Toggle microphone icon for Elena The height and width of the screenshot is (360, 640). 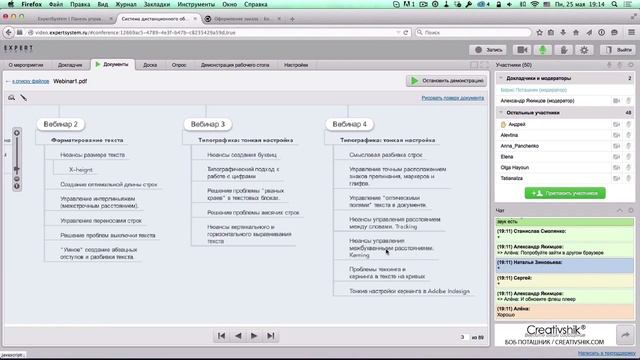coord(629,157)
